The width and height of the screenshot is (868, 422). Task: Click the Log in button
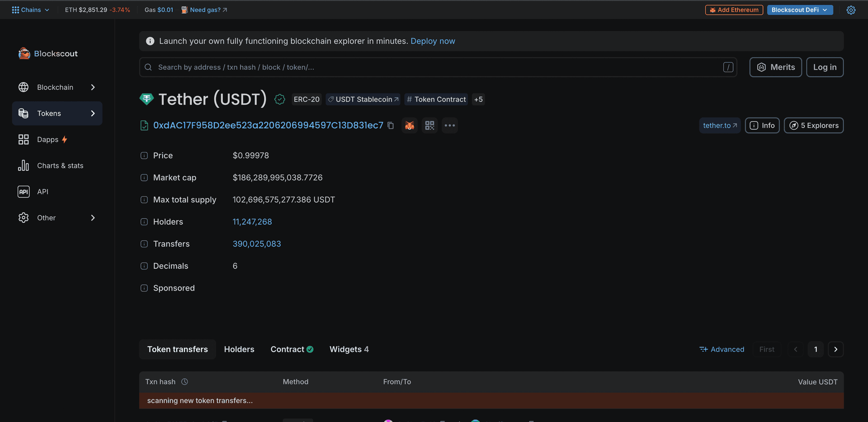825,67
